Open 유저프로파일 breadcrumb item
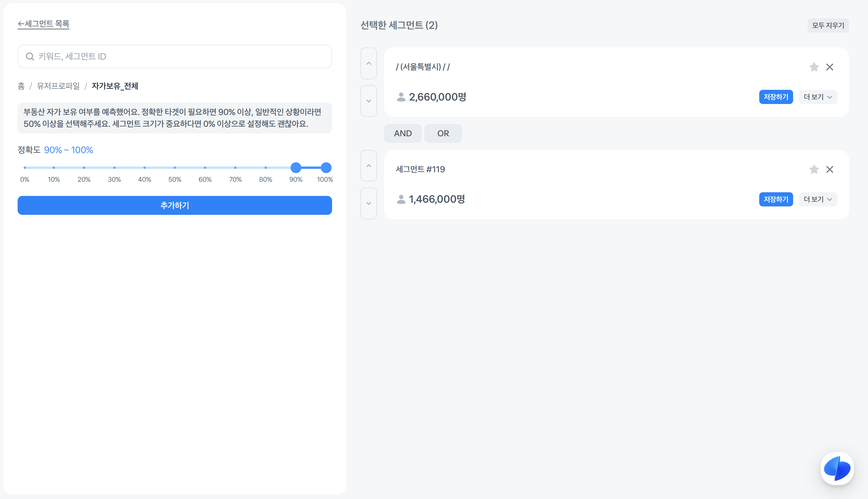The width and height of the screenshot is (868, 499). (58, 86)
